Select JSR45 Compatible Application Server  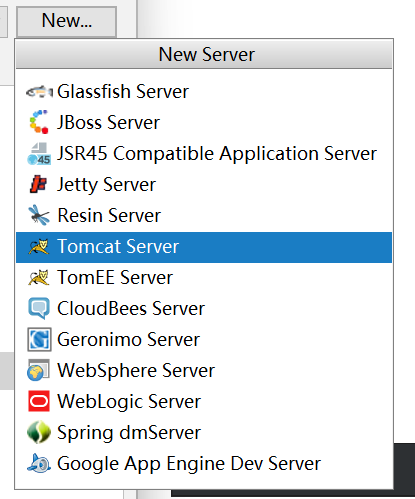pos(204,154)
